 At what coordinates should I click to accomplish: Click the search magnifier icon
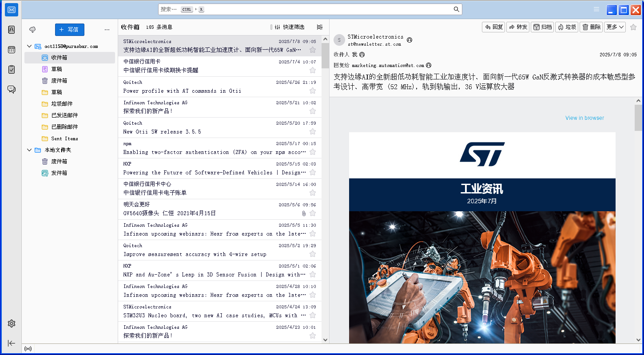(x=456, y=9)
